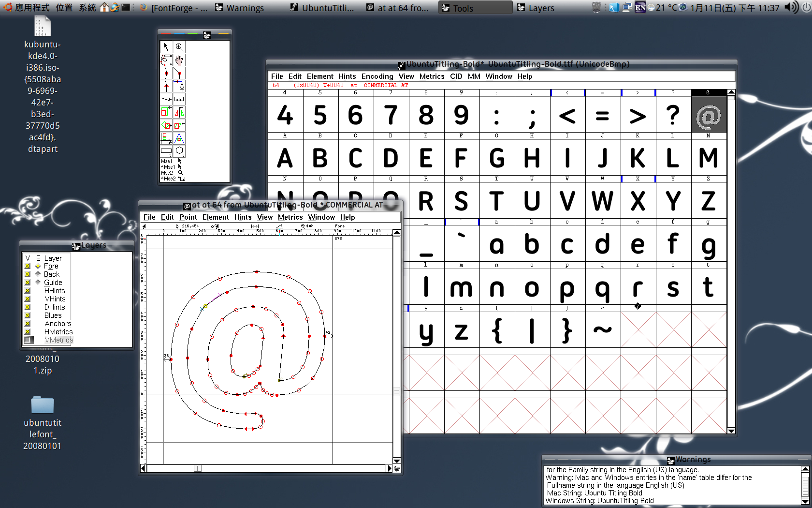
Task: Open Encoding menu in font view
Action: [x=377, y=76]
